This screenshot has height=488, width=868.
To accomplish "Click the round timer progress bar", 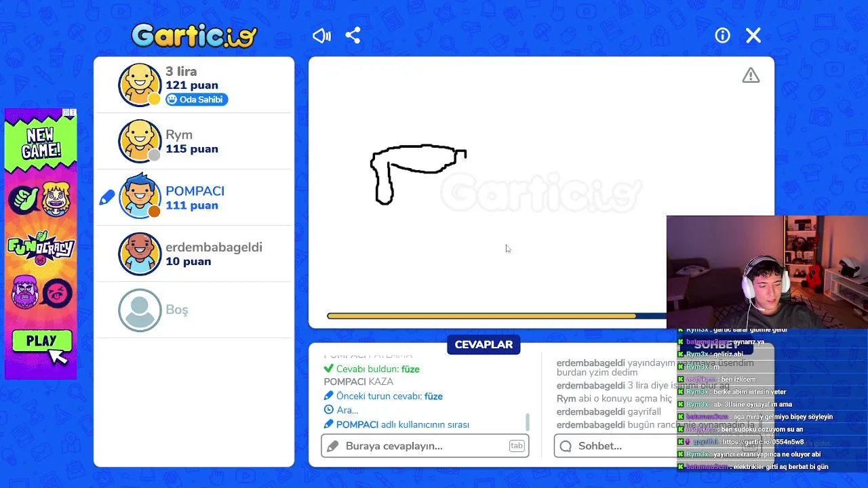I will [x=496, y=316].
